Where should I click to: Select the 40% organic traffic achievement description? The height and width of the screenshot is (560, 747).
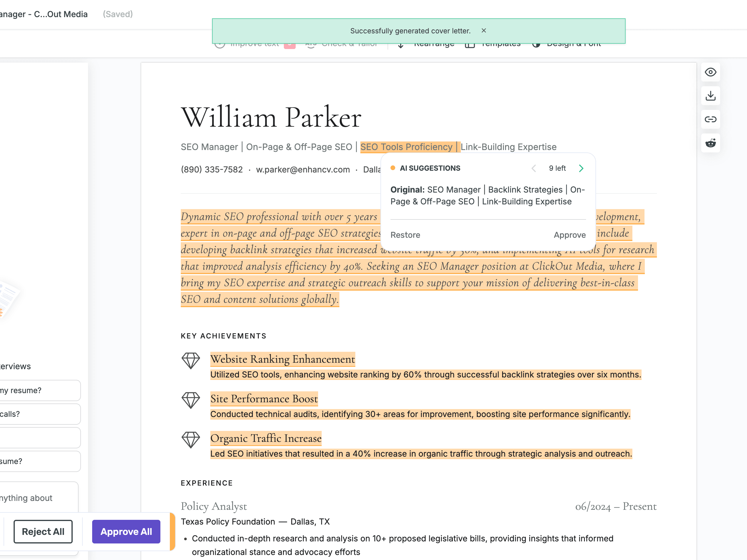tap(421, 454)
